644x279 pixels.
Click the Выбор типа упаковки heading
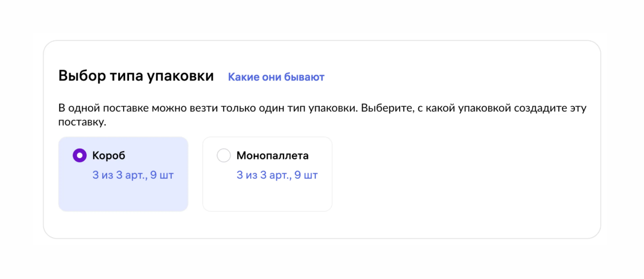(136, 76)
